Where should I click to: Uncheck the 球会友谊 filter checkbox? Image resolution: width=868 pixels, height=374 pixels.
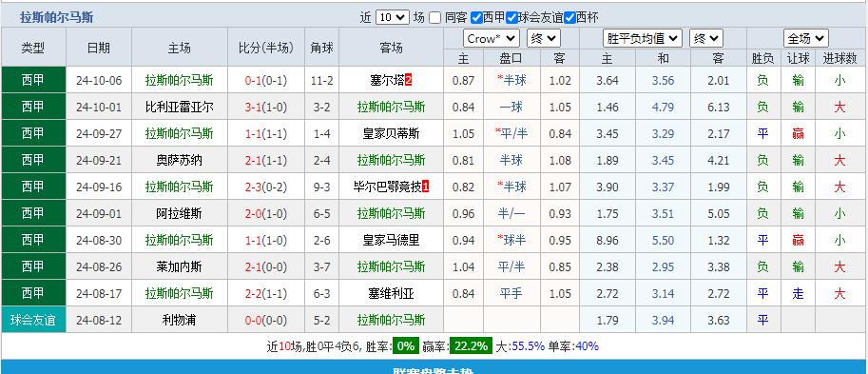pos(511,18)
